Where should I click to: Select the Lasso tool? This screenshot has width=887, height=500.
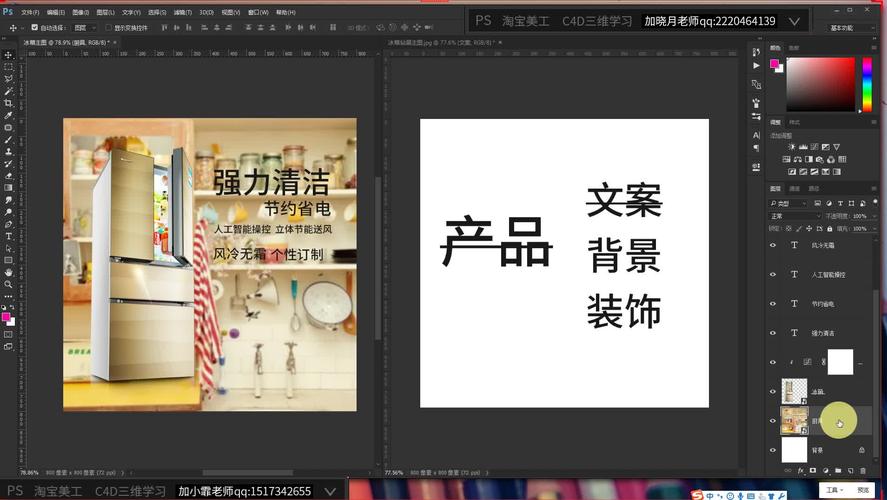coord(8,79)
